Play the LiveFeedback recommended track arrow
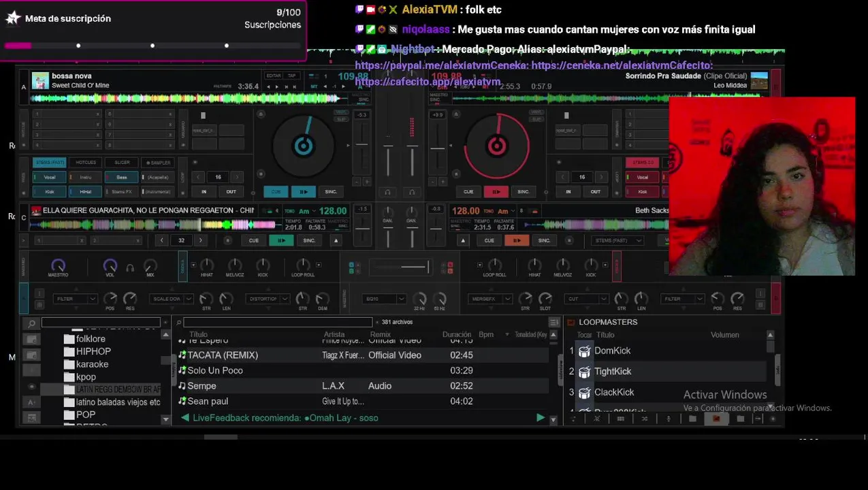This screenshot has width=868, height=490. pyautogui.click(x=541, y=418)
